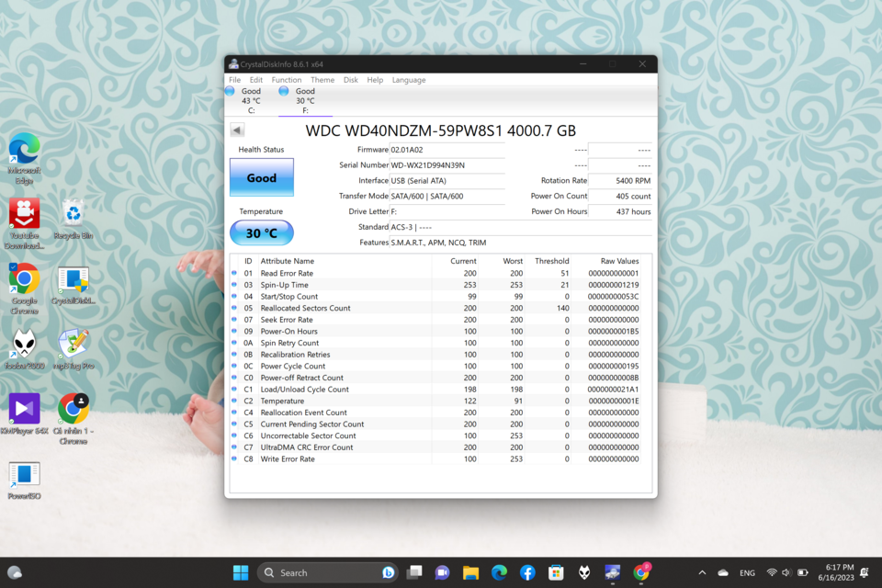Screen dimensions: 882x588
Task: Select the Recalibration Retries row
Action: [x=436, y=355]
